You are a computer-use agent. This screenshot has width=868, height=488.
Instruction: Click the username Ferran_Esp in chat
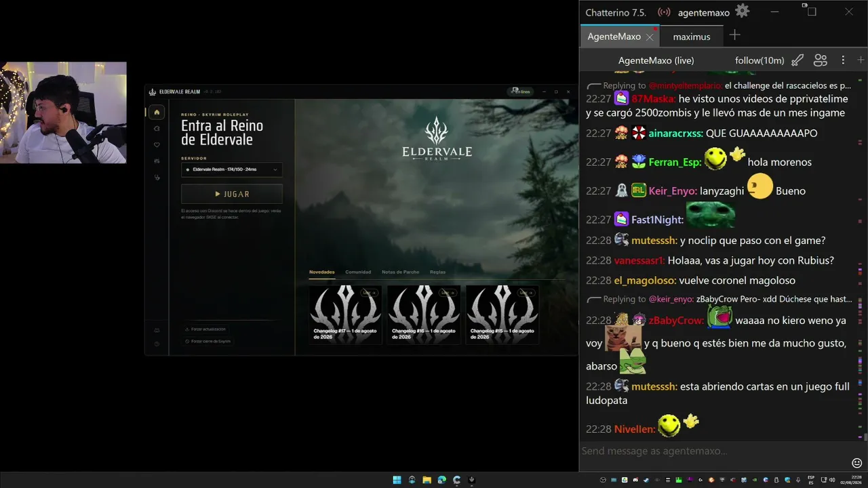(675, 163)
